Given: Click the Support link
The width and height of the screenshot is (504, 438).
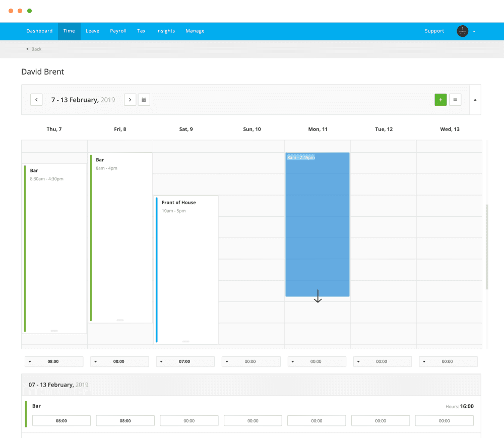Looking at the screenshot, I should click(x=434, y=31).
